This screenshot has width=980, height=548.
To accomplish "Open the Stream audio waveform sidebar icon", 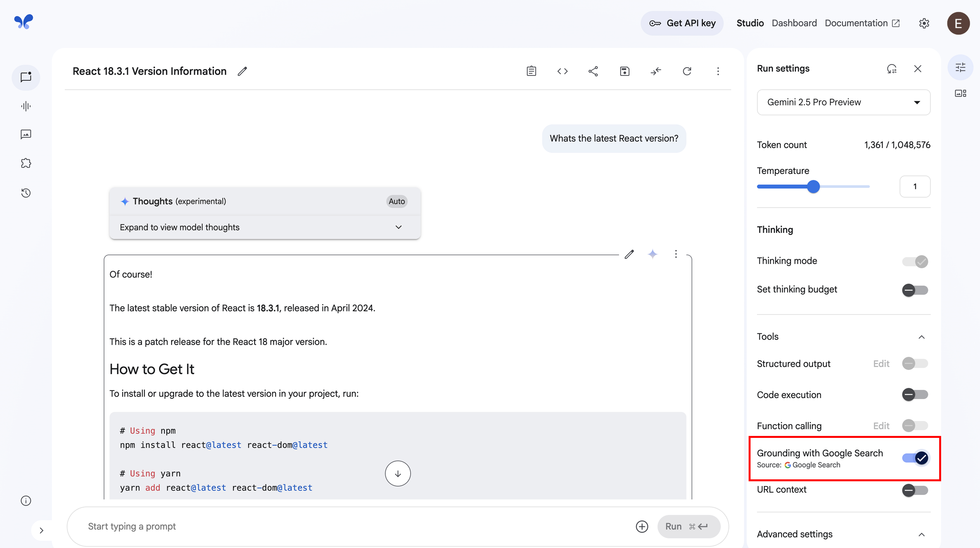I will pos(26,106).
